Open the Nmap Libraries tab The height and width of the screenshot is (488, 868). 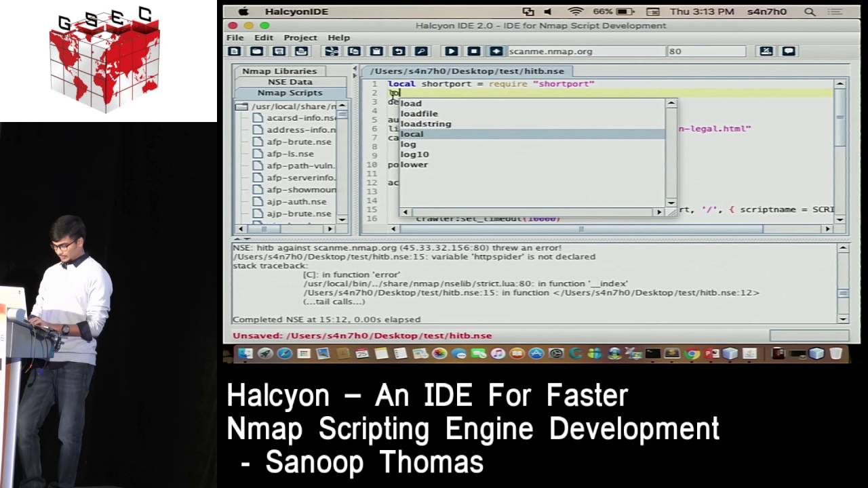click(x=279, y=71)
